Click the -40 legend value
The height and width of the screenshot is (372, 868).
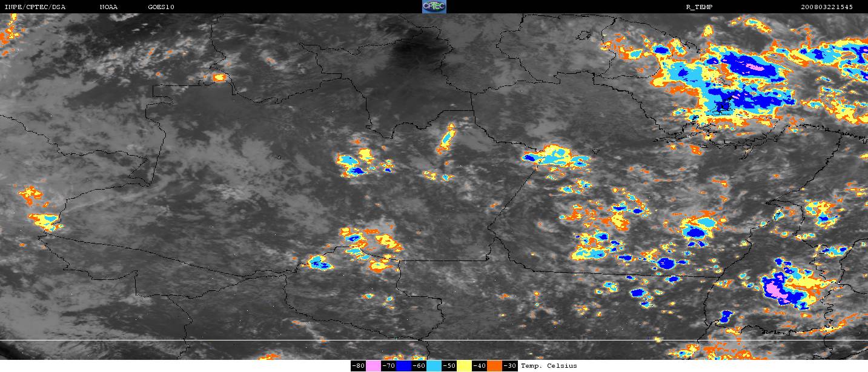(479, 366)
